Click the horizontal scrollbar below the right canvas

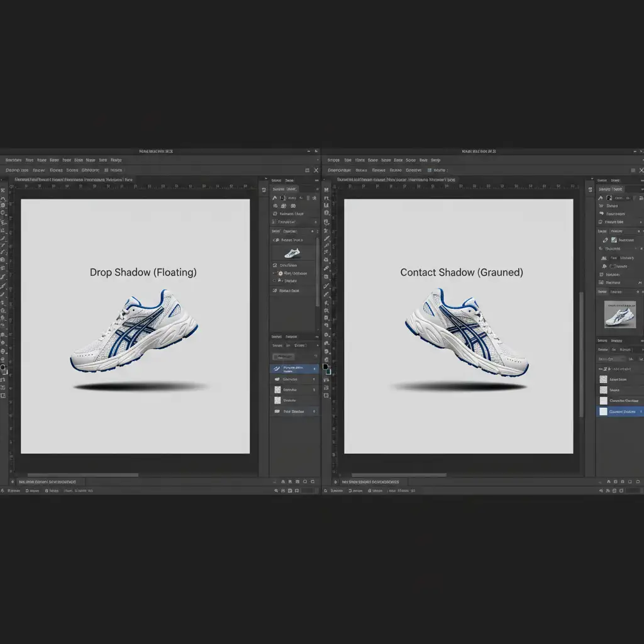(x=399, y=475)
